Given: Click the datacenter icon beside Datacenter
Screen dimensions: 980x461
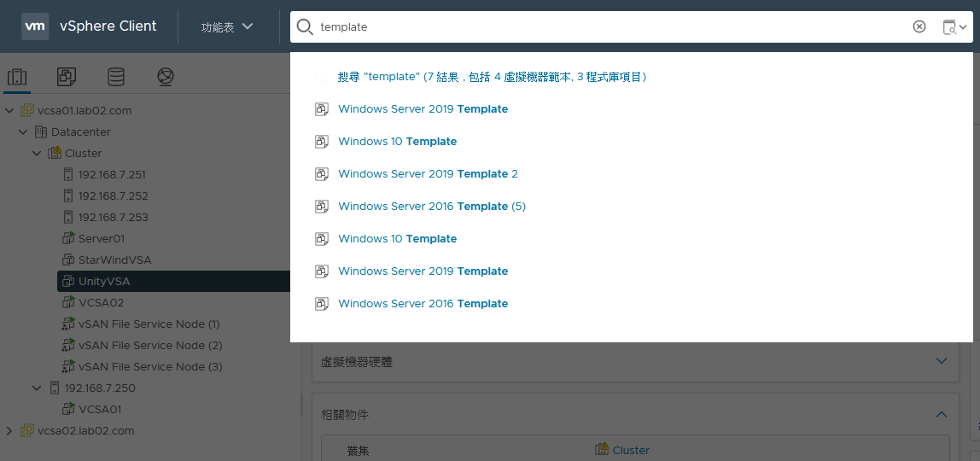Looking at the screenshot, I should [41, 131].
